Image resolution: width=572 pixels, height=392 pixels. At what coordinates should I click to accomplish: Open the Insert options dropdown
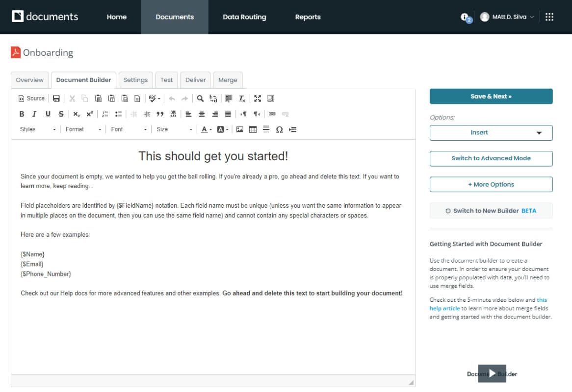pyautogui.click(x=491, y=132)
